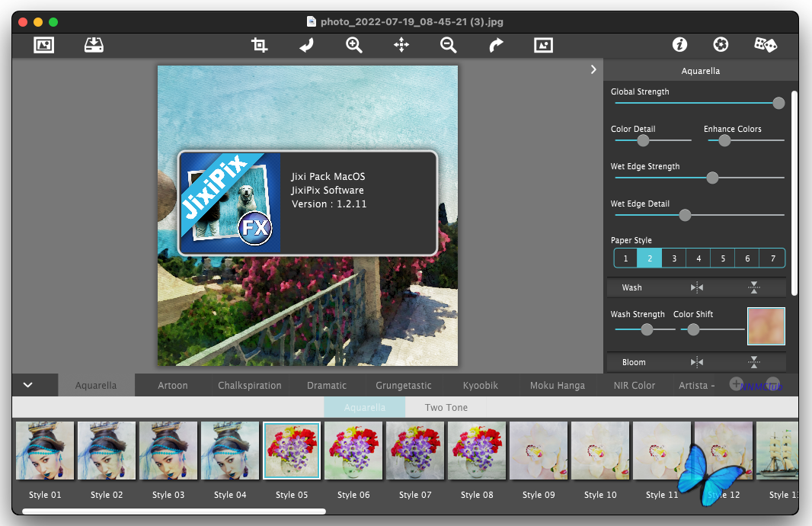Viewport: 812px width, 526px height.
Task: Toggle Wash horizontal flip
Action: coord(697,287)
